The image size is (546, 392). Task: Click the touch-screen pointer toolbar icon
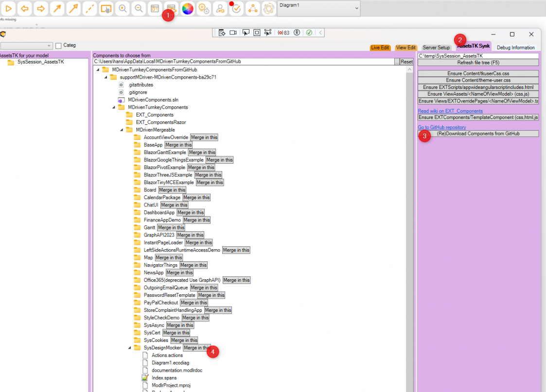pos(106,8)
